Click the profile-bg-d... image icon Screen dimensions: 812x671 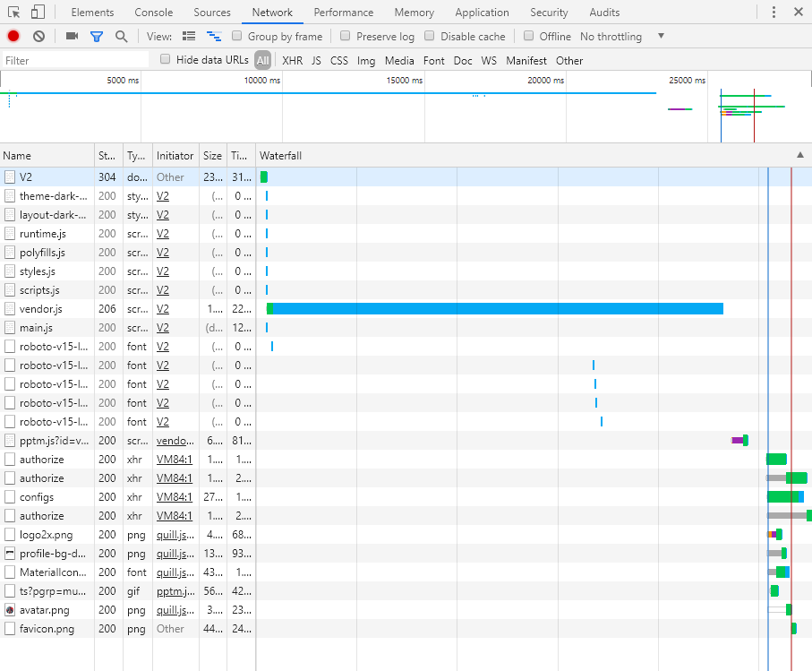[10, 554]
